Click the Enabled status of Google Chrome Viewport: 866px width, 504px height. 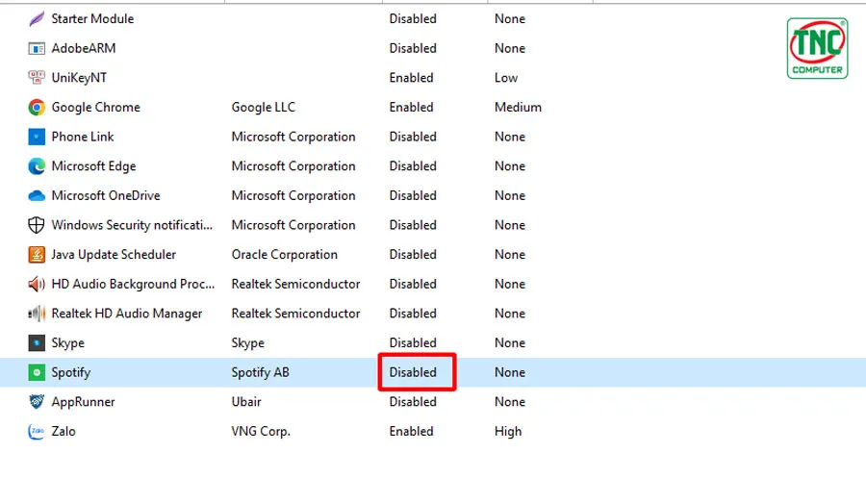click(x=412, y=107)
